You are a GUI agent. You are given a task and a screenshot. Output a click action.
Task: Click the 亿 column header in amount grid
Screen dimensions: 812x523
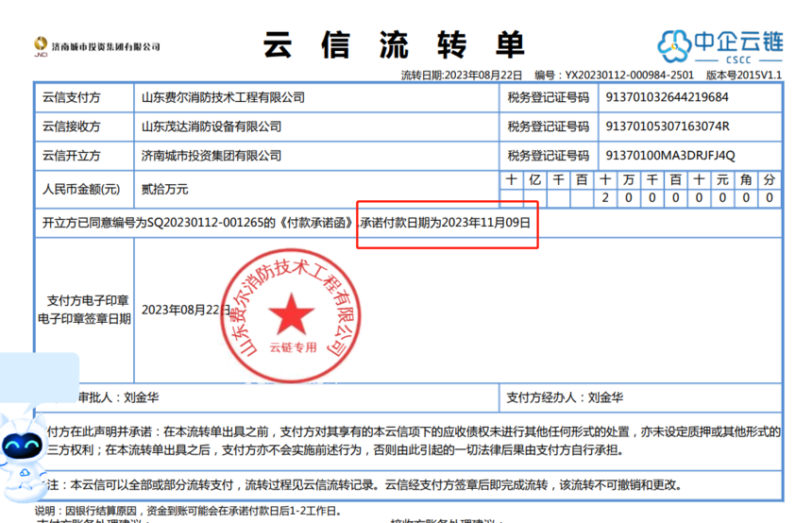coord(534,180)
